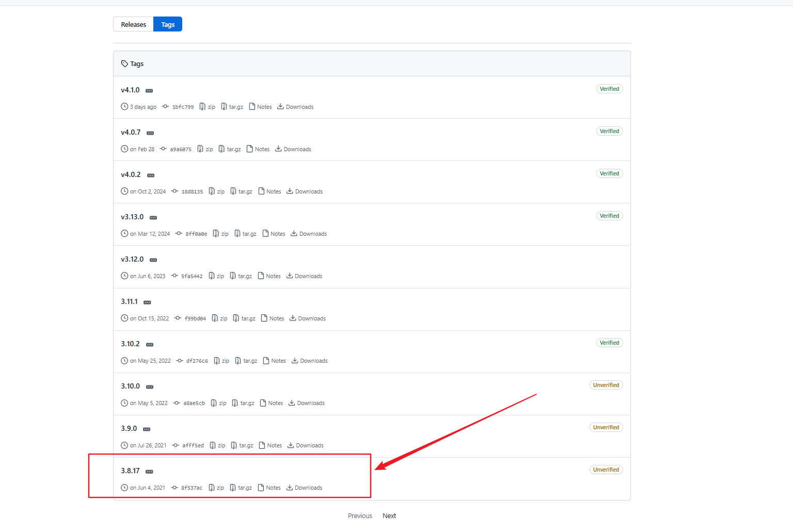Expand ellipsis details for v4.1.0 tag
Viewport: 793px width, 532px height.
[x=149, y=91]
